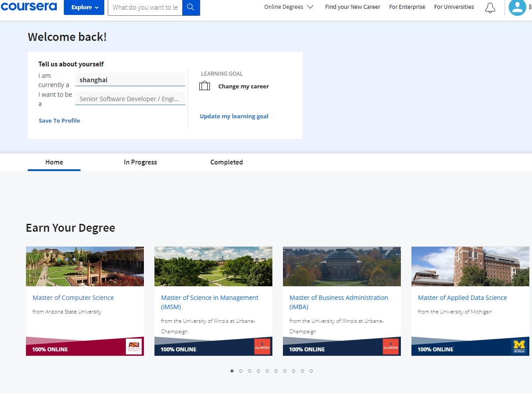Click the ASU logo badge

134,346
